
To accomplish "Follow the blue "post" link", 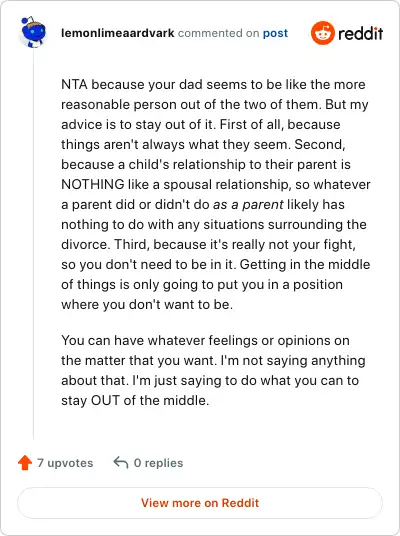I will pyautogui.click(x=275, y=34).
